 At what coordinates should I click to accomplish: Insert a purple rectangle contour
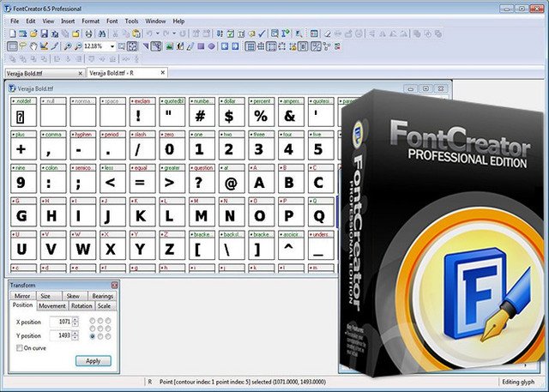click(x=201, y=46)
